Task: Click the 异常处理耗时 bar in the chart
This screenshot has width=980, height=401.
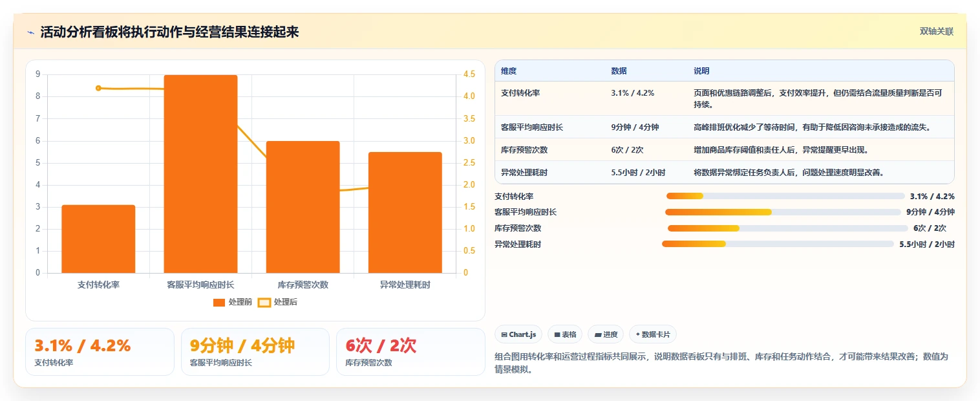Action: click(405, 212)
